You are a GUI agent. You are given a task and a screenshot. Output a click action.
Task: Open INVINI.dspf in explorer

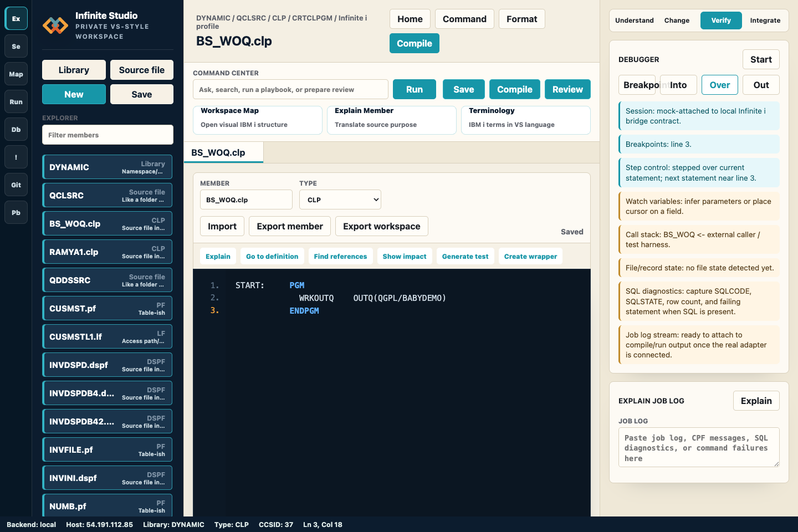(x=108, y=478)
